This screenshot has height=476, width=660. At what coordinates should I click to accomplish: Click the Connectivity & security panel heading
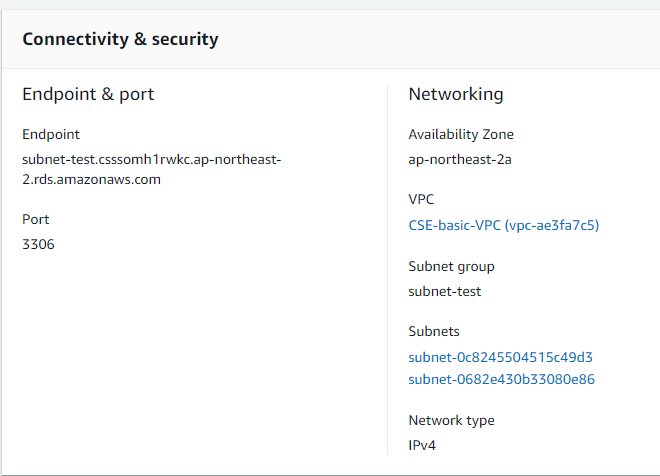pos(120,40)
